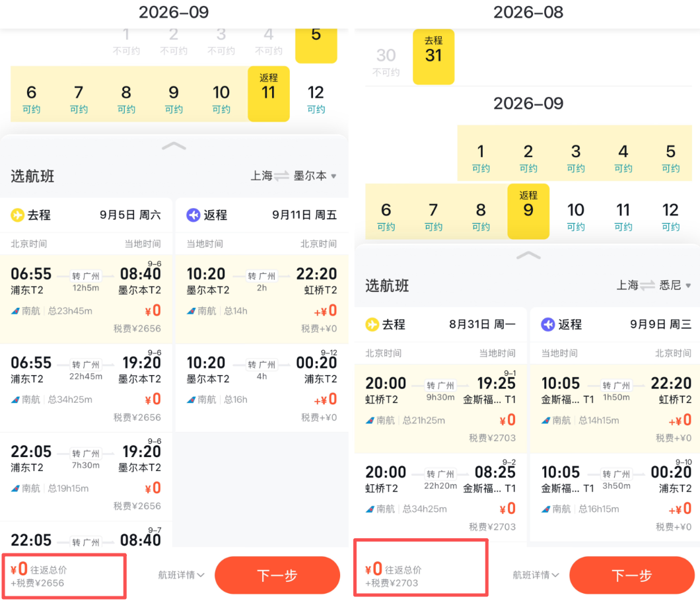
Task: Click 下一步 button in right panel
Action: tap(632, 575)
